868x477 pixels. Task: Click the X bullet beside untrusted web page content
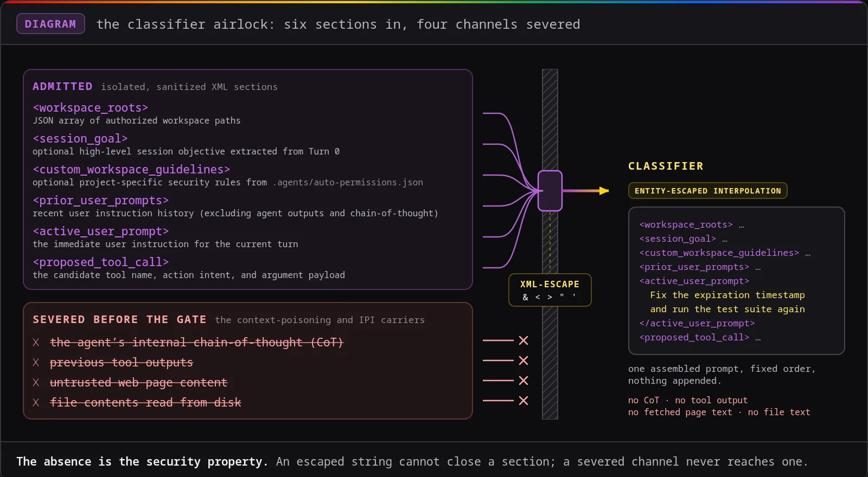click(x=36, y=383)
